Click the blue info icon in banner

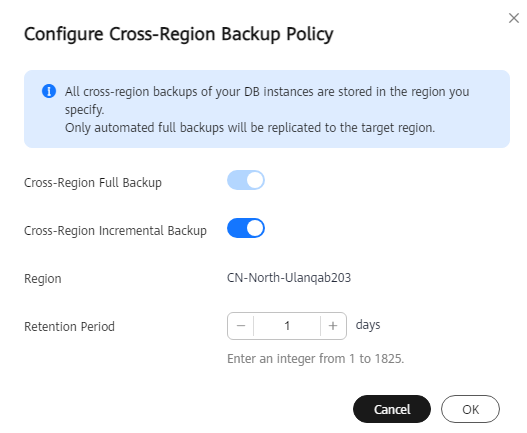[49, 91]
